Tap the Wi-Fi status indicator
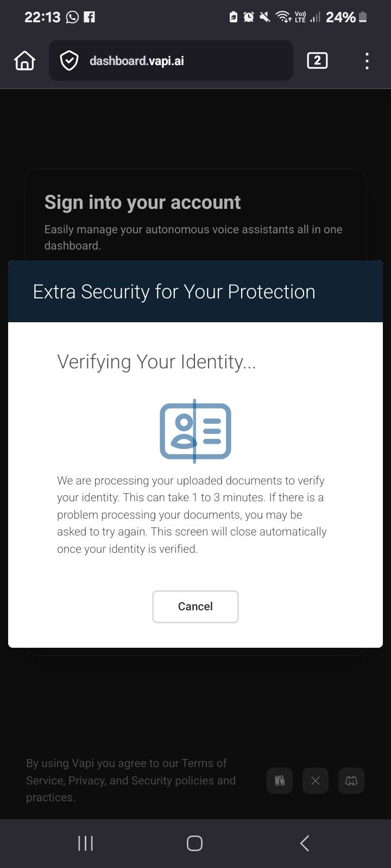Screen dimensions: 391x868 coord(283,17)
